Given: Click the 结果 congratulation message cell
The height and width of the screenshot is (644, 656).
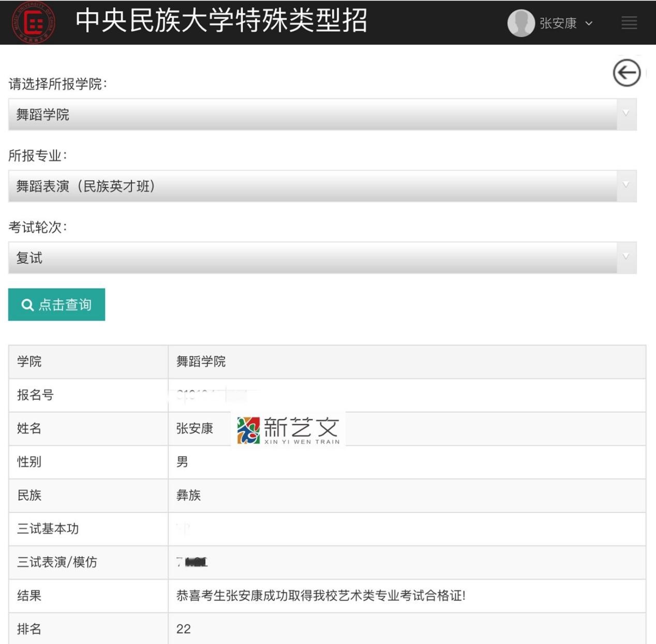Looking at the screenshot, I should coord(321,595).
